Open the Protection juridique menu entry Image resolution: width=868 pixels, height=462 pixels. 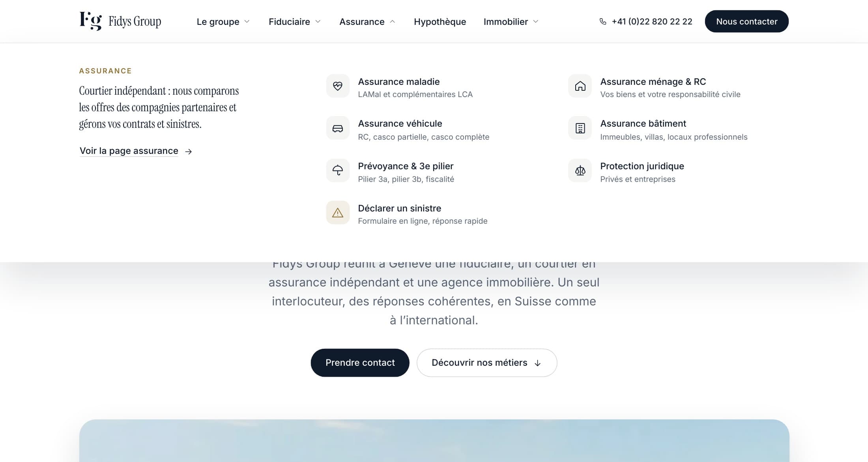click(x=627, y=172)
